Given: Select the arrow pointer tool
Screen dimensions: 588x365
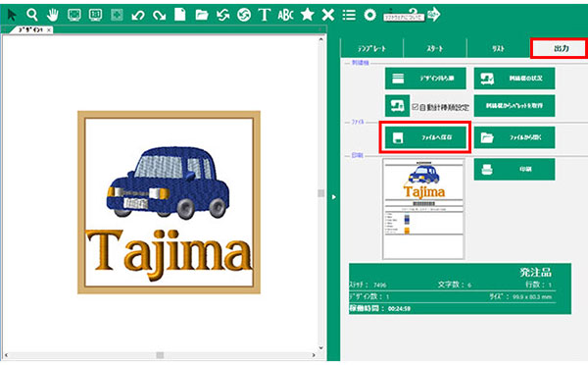Looking at the screenshot, I should point(12,15).
